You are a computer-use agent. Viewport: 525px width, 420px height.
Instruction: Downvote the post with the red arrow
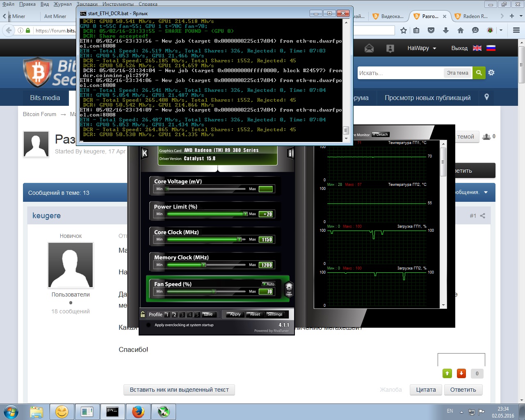point(461,373)
